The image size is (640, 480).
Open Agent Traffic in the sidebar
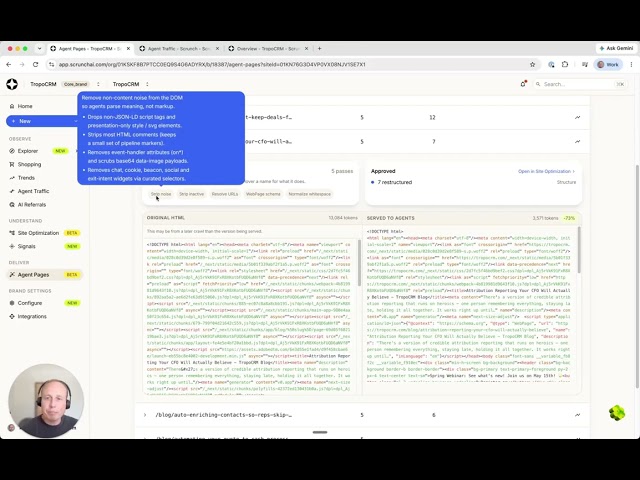(33, 191)
